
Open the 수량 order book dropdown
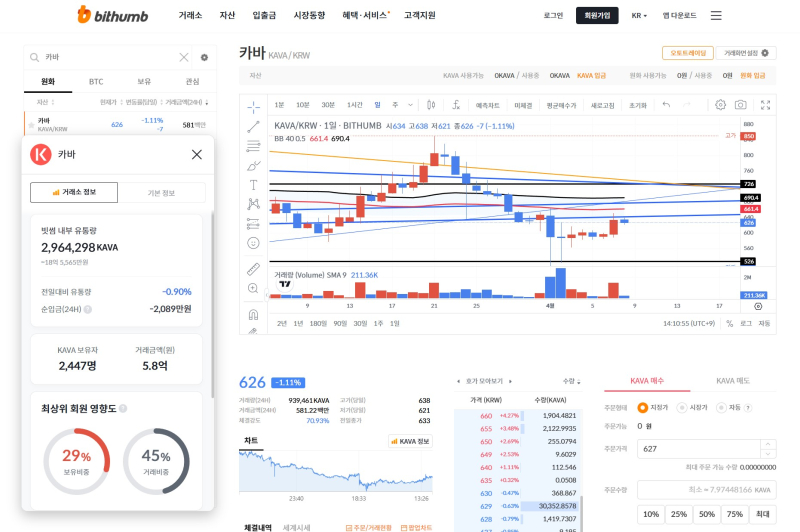tap(571, 381)
